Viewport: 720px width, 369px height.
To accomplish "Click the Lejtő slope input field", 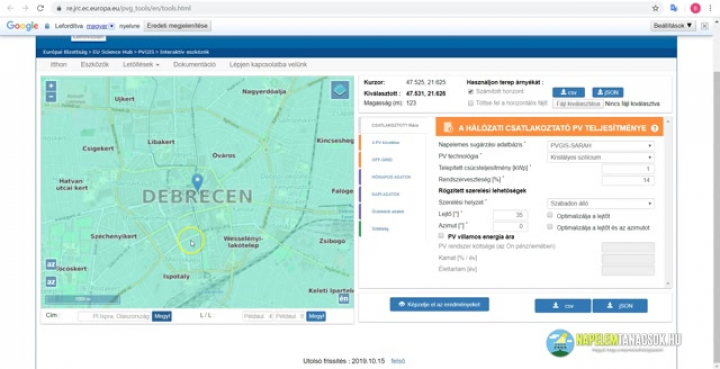I will point(510,215).
